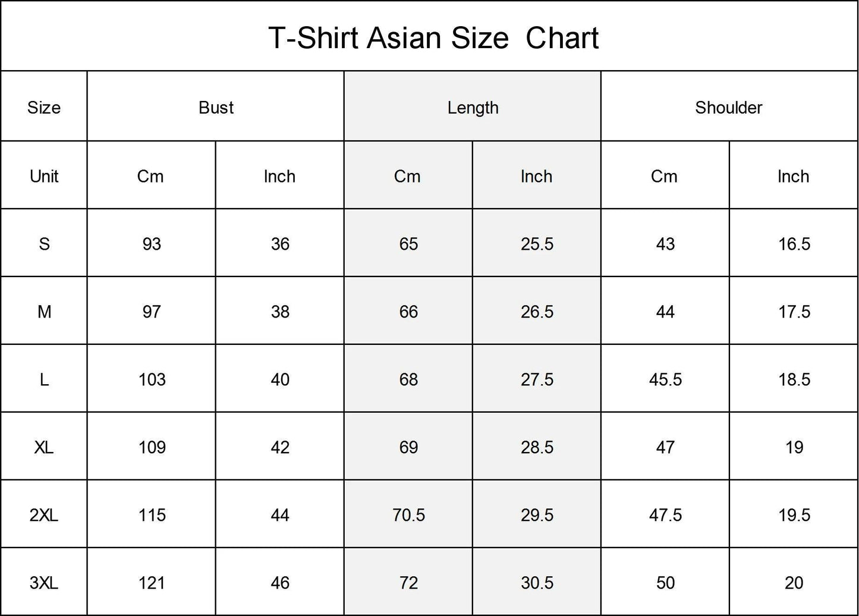Select the Cm subheader under Bust
Image resolution: width=859 pixels, height=616 pixels.
(150, 176)
